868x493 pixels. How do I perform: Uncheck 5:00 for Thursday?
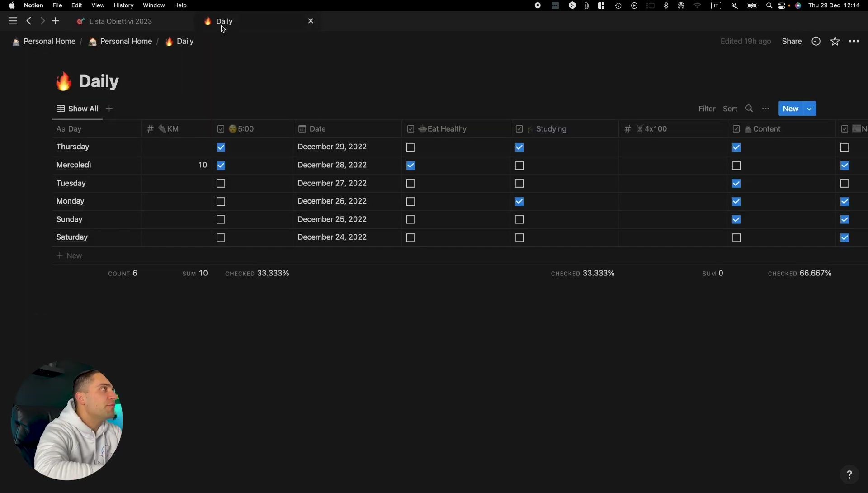(221, 147)
